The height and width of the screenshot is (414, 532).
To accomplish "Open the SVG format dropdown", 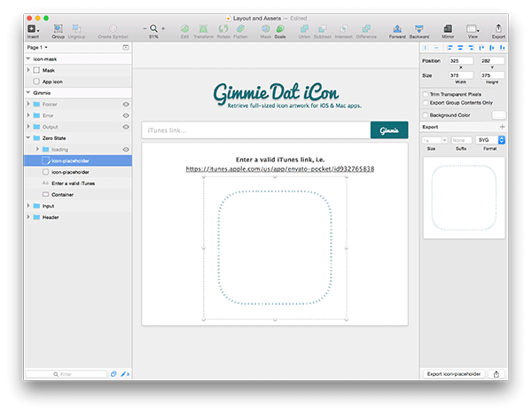I will click(x=489, y=140).
